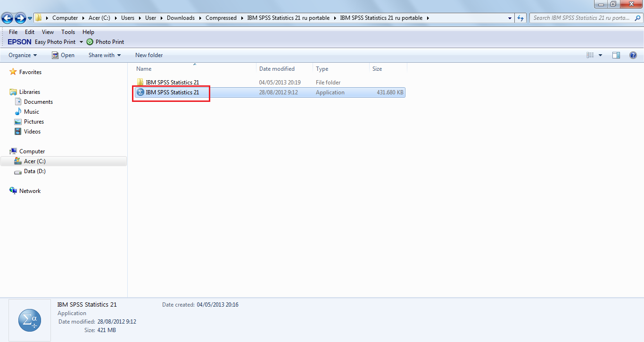
Task: Click folder icon of IBM SPSS Statistics 21
Action: tap(140, 83)
